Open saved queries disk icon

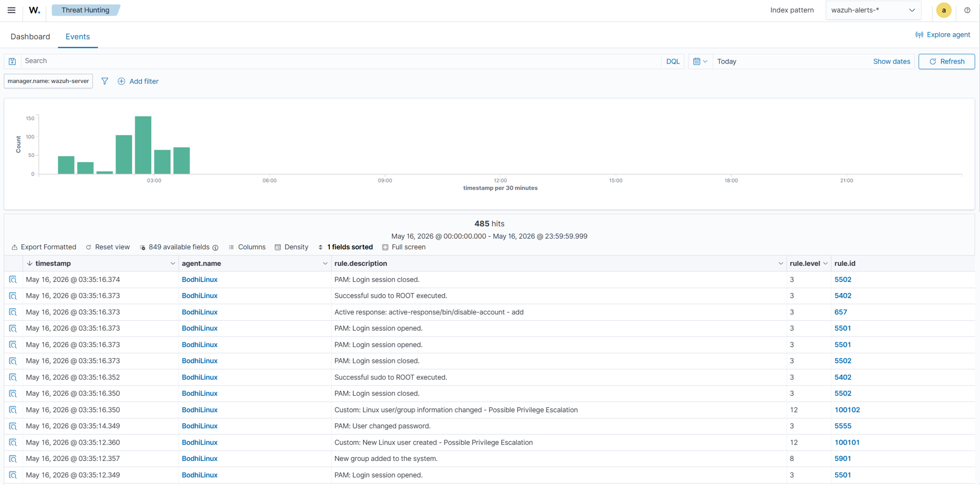[12, 61]
